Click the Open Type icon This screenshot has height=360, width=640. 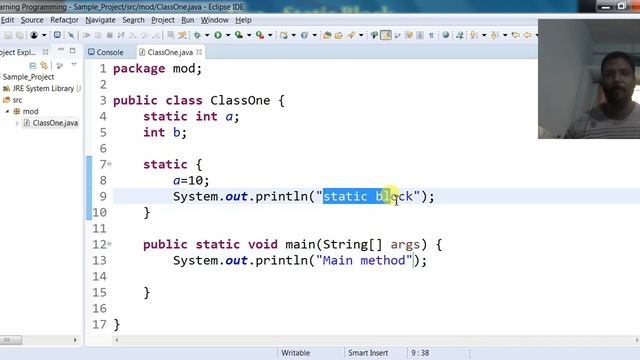327,36
